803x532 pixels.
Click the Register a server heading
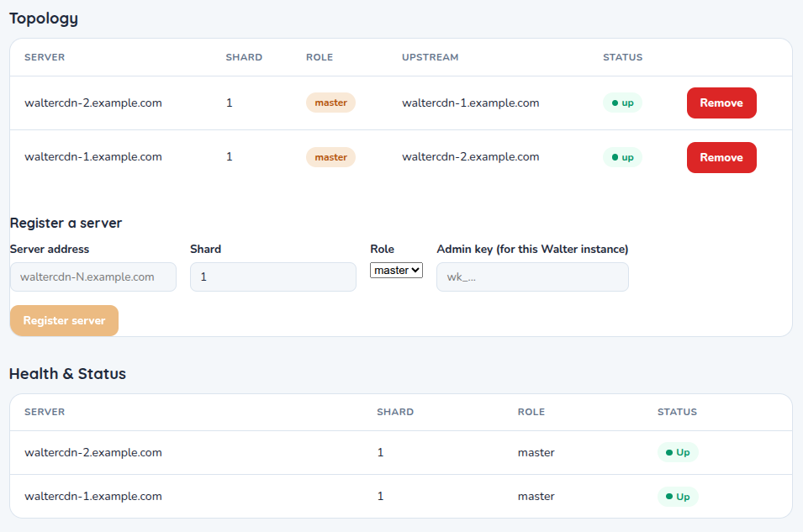point(66,223)
